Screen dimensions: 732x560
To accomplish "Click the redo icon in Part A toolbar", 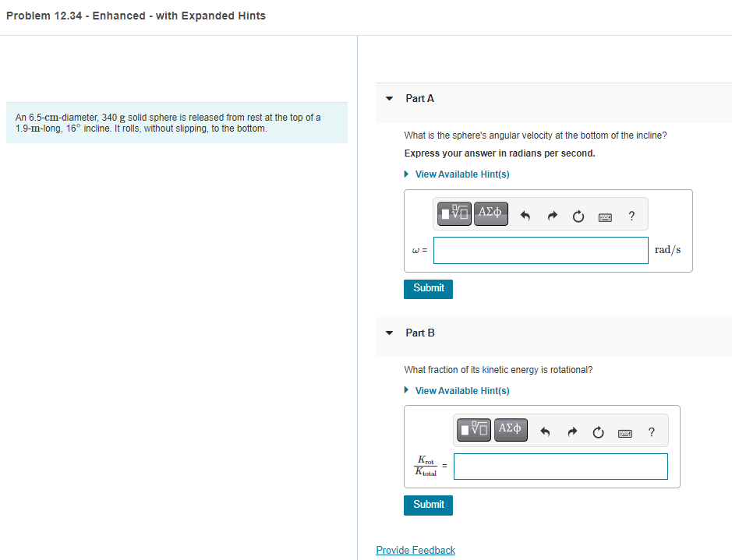I will click(551, 216).
